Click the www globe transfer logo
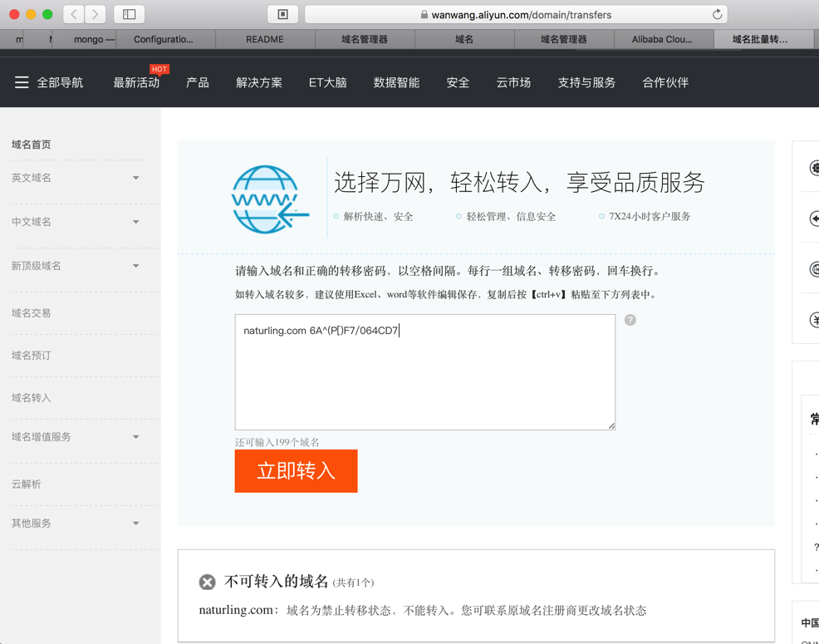This screenshot has width=819, height=644. pos(270,199)
